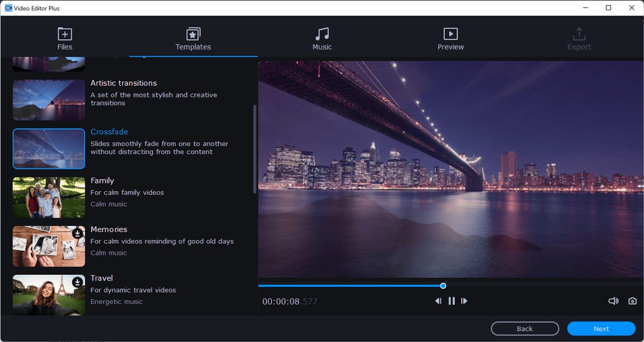644x342 pixels.
Task: Click 'Calm music' under Family
Action: click(x=108, y=204)
